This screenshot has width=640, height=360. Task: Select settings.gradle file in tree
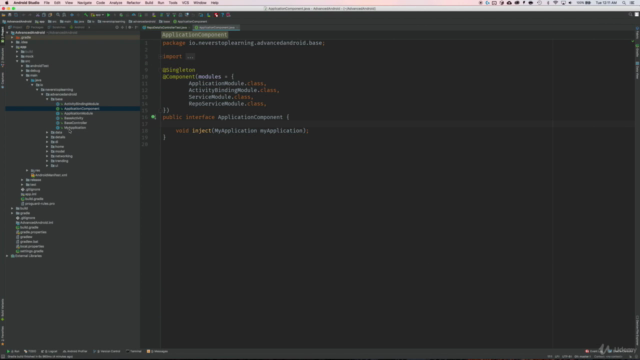point(31,251)
